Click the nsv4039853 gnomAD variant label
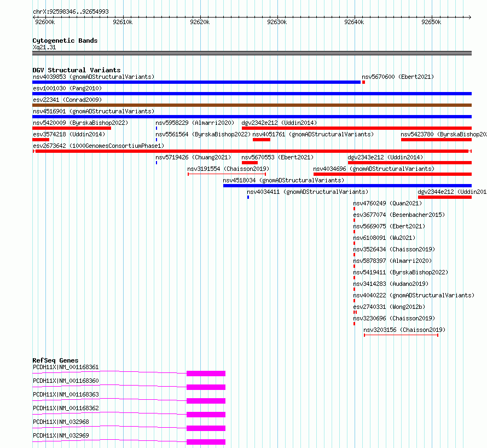Viewport: 487px width, 448px height. click(94, 77)
